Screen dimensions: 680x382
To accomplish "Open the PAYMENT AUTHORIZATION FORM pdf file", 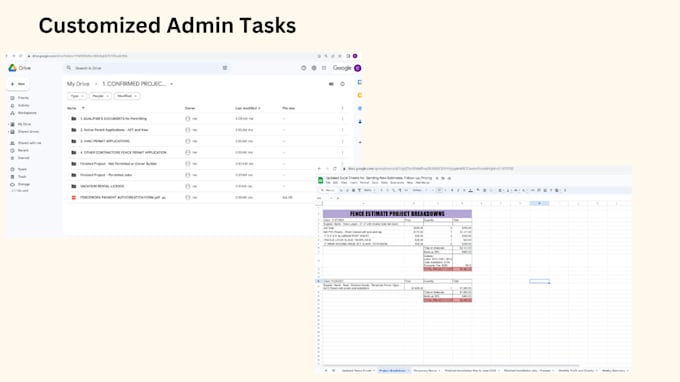I will [120, 197].
